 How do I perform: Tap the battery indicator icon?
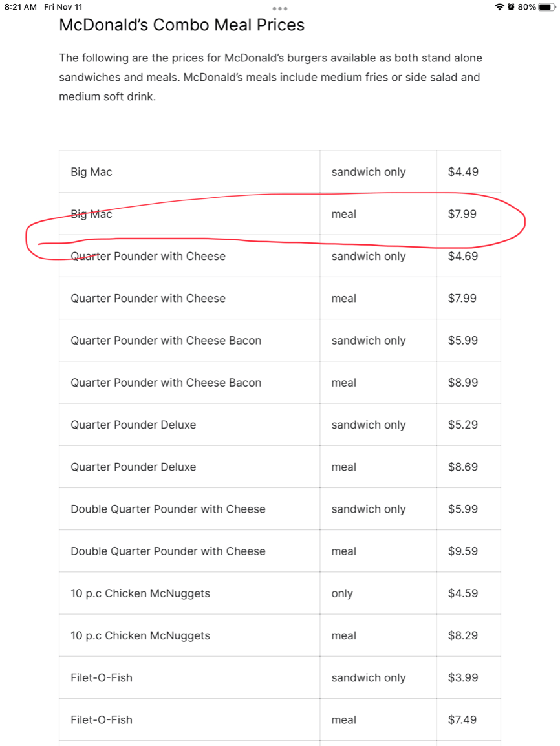(x=546, y=7)
